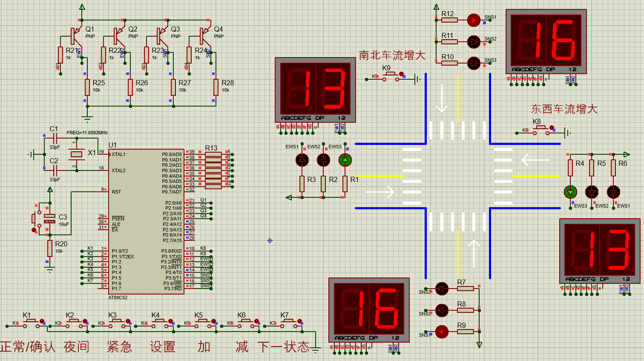The width and height of the screenshot is (644, 361).
Task: Select the green EWS3 LED below R4
Action: [570, 192]
